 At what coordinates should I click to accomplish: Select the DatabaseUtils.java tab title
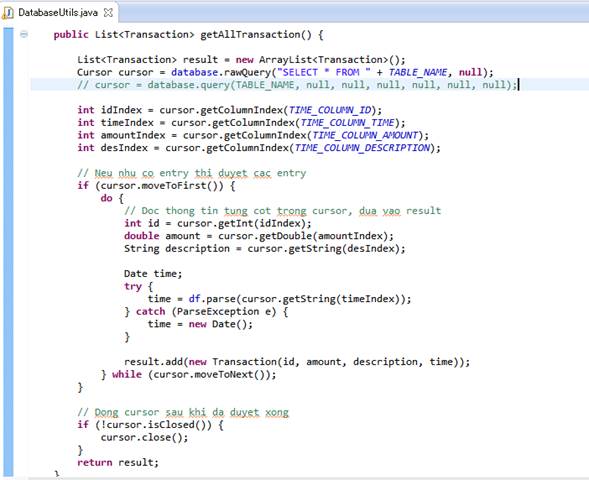[58, 13]
